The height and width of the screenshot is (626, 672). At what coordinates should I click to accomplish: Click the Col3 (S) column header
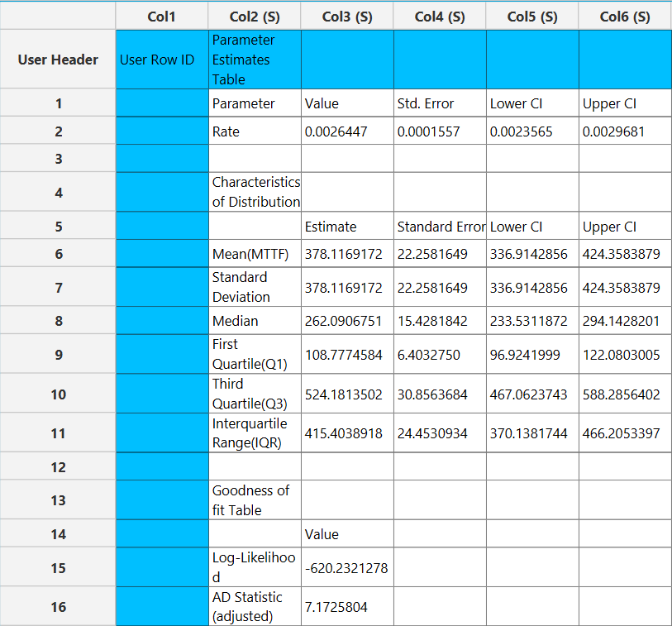(x=347, y=17)
